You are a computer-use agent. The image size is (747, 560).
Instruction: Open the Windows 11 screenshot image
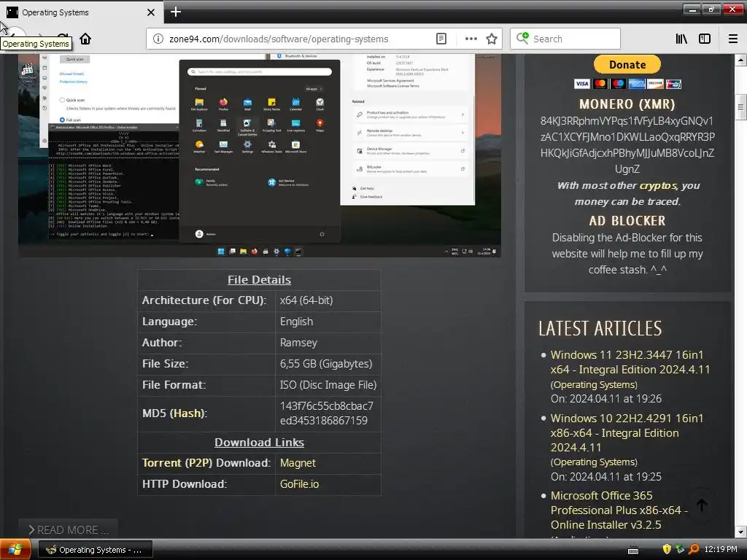[x=260, y=155]
